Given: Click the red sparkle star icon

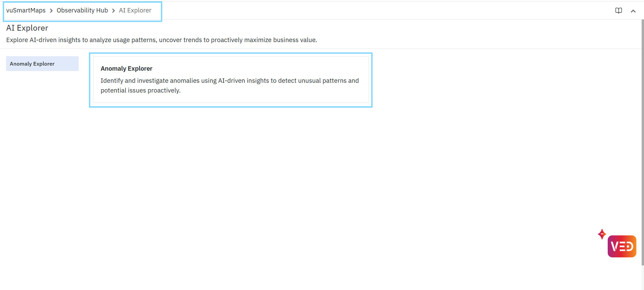Looking at the screenshot, I should point(602,234).
